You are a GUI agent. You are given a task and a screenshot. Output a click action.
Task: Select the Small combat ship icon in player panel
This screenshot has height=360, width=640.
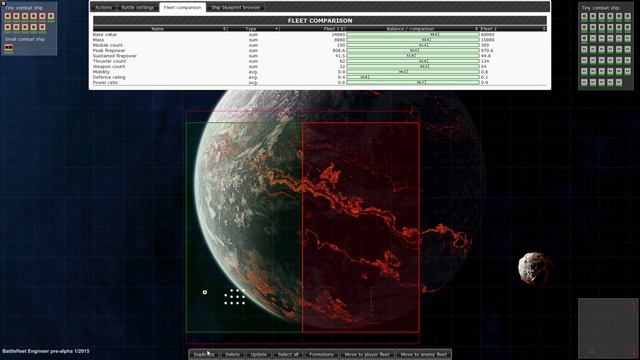[x=9, y=48]
